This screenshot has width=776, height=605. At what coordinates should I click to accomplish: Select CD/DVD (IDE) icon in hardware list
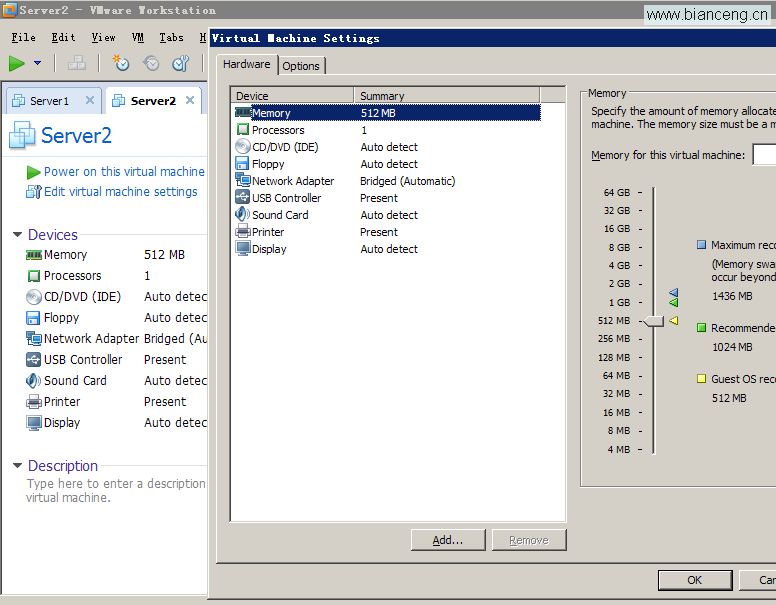click(x=242, y=147)
